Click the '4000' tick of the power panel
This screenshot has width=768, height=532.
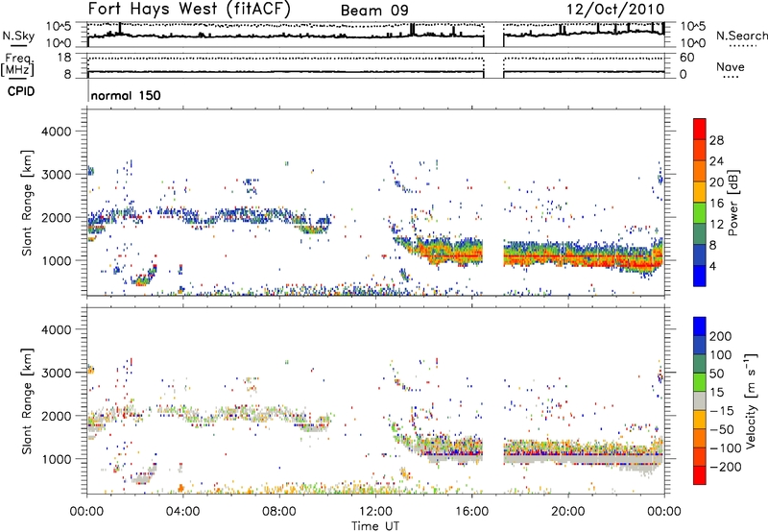click(56, 132)
